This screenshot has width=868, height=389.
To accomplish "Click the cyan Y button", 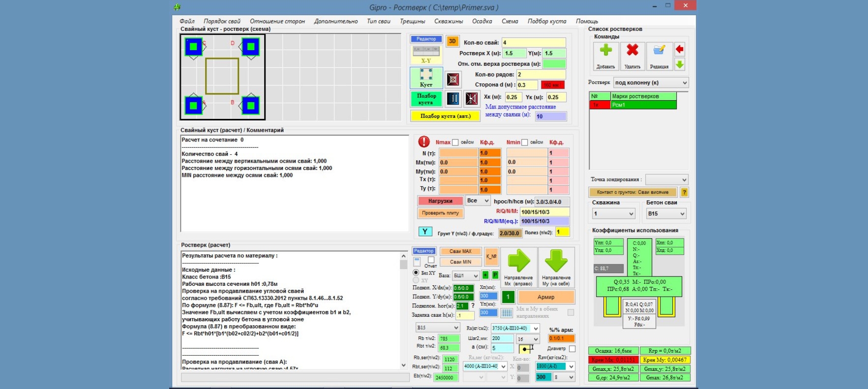I will pos(425,231).
